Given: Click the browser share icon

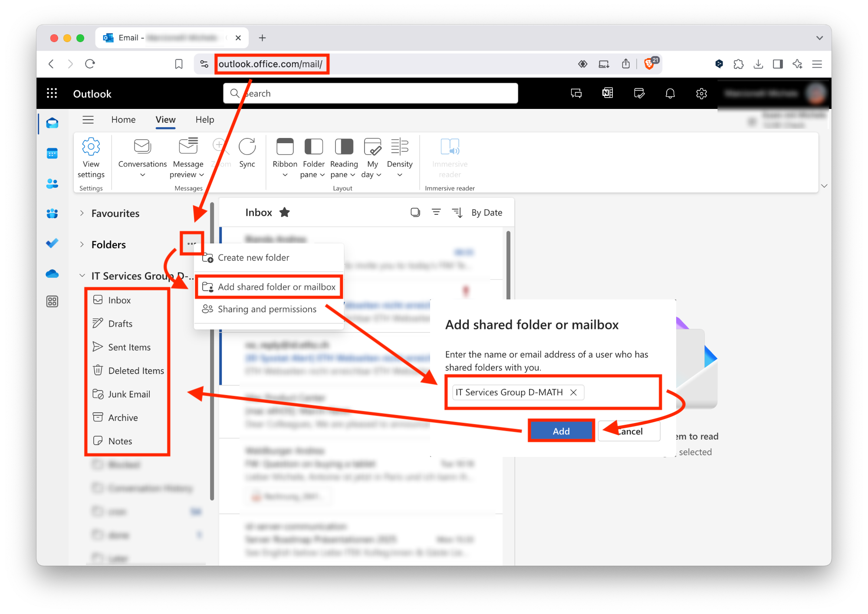Looking at the screenshot, I should pos(626,64).
